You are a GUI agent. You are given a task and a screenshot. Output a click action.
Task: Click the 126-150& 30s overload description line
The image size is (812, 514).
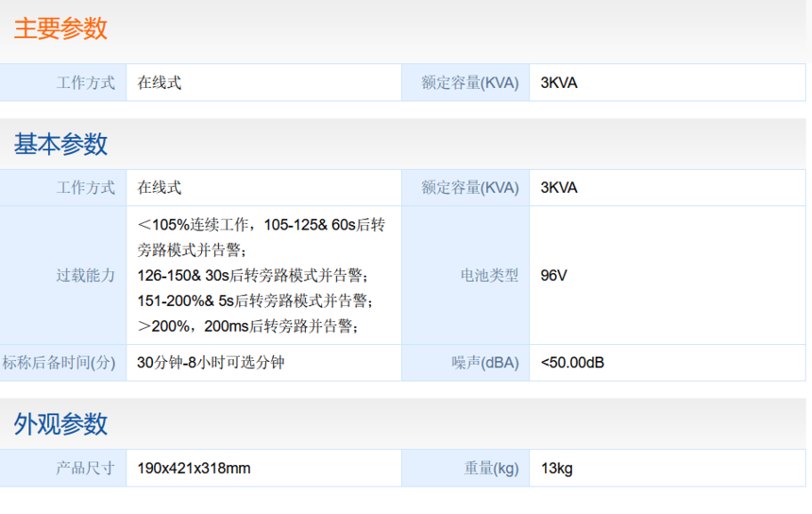(252, 276)
